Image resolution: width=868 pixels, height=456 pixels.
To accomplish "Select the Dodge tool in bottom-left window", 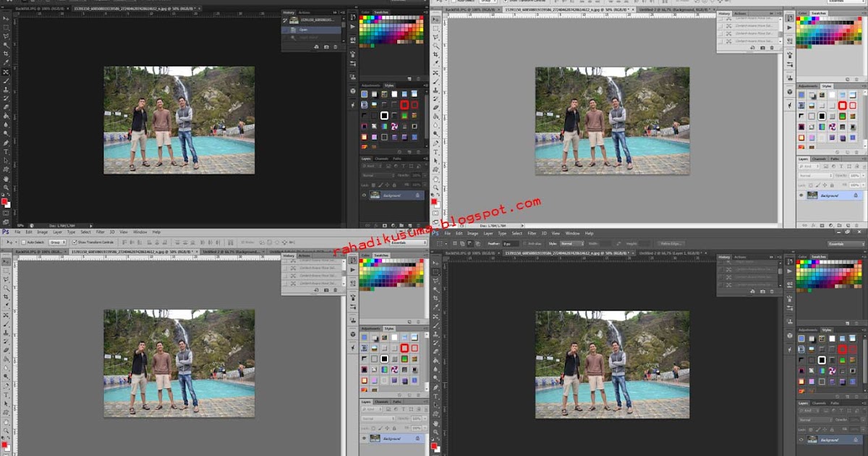I will [x=7, y=376].
